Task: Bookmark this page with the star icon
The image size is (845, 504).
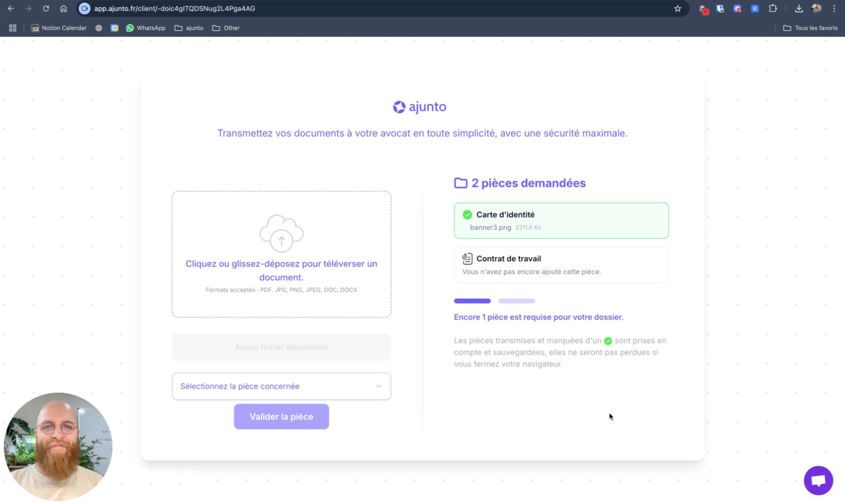Action: (677, 9)
